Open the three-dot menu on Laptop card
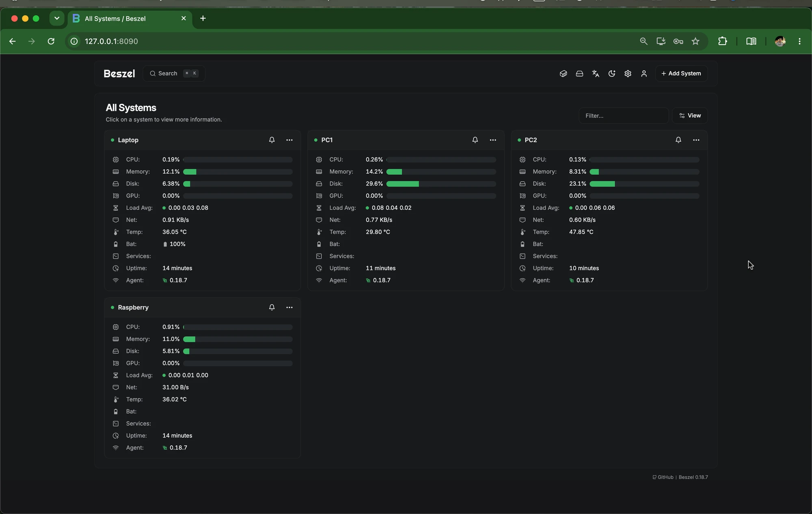The height and width of the screenshot is (514, 812). pyautogui.click(x=289, y=140)
